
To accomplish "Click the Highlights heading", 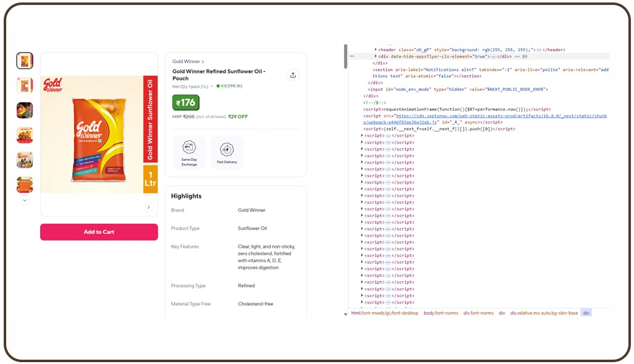I will click(x=186, y=196).
